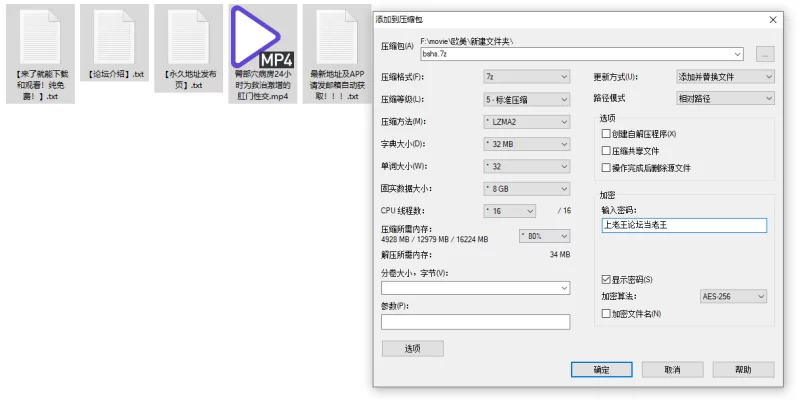Viewport: 800px width, 405px height.
Task: Click the 确定 button
Action: [x=602, y=370]
